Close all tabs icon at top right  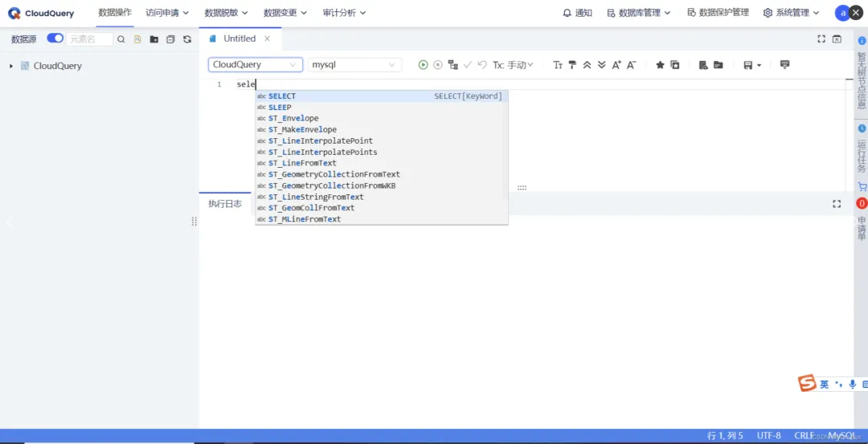pos(837,39)
